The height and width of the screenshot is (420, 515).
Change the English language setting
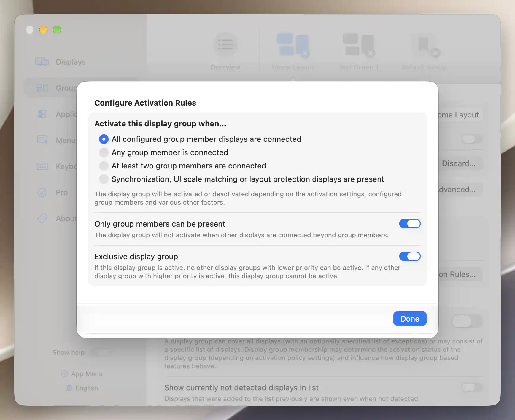coord(82,388)
